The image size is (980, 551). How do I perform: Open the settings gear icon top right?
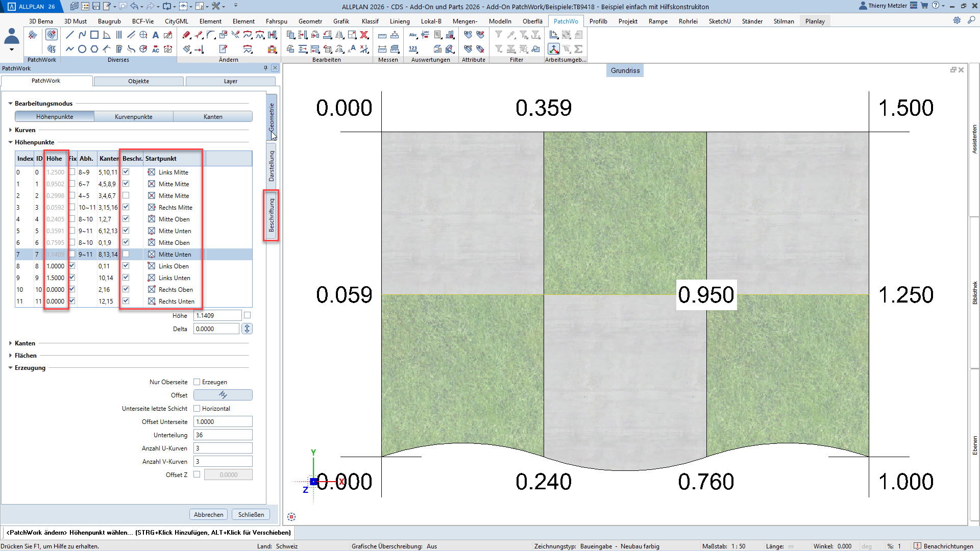[957, 20]
